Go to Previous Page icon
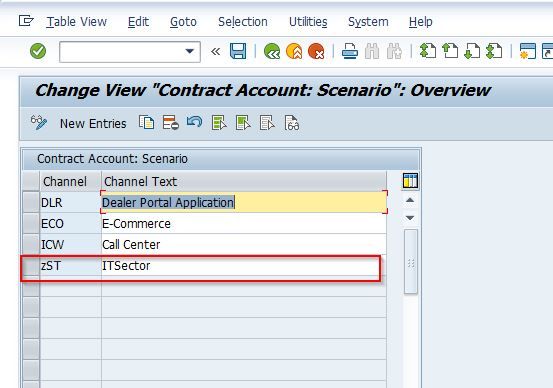 click(x=450, y=51)
